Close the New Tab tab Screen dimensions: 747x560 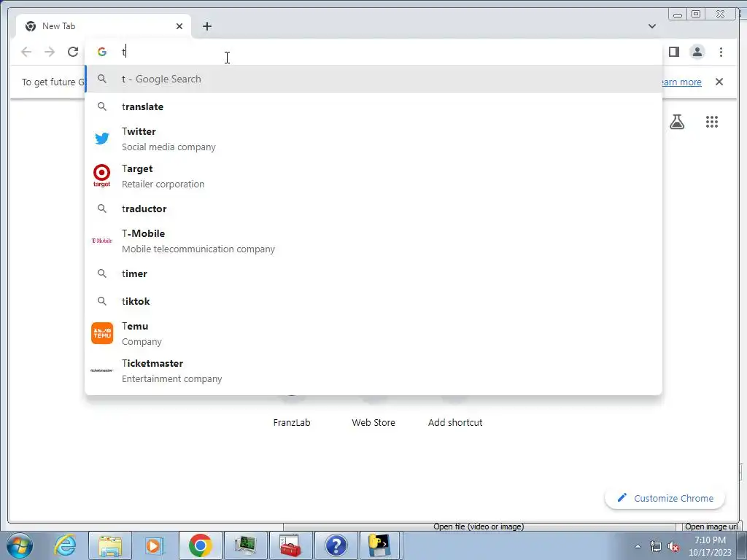179,26
